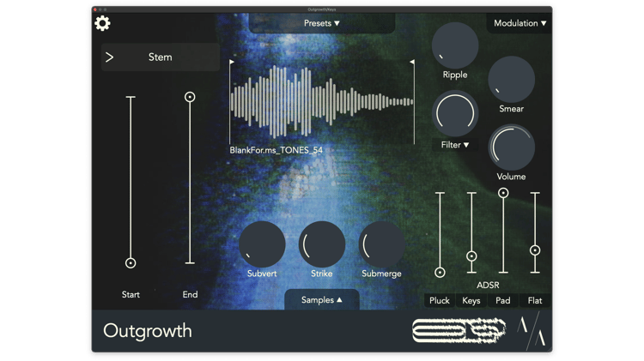
Task: Apply the Keys envelope preset
Action: click(471, 301)
